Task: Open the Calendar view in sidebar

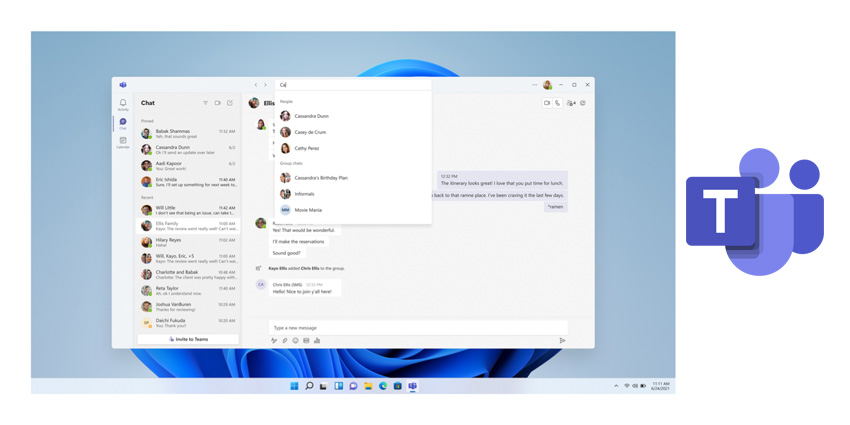Action: pos(123,142)
